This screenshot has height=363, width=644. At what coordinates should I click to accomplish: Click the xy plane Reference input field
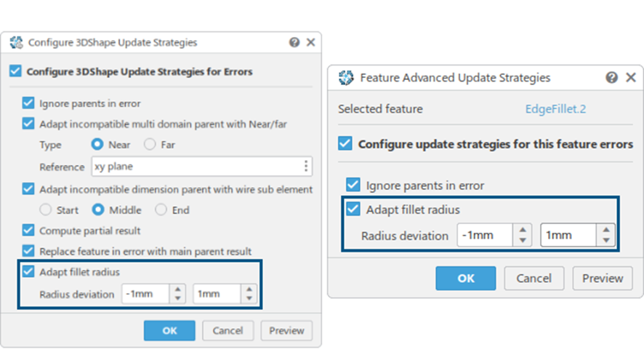pyautogui.click(x=196, y=167)
